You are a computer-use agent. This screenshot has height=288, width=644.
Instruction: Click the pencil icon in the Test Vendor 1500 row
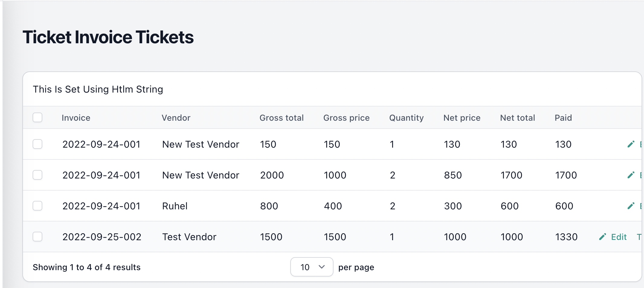tap(603, 237)
